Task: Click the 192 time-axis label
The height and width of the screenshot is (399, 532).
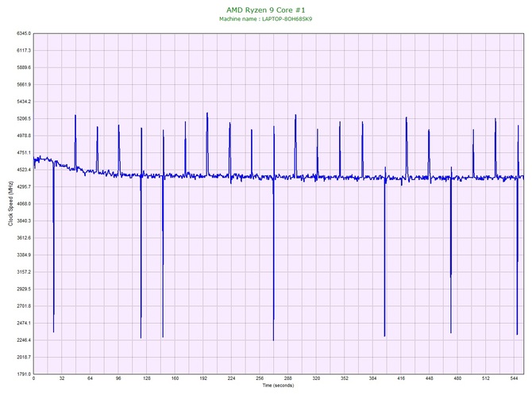Action: click(x=203, y=378)
